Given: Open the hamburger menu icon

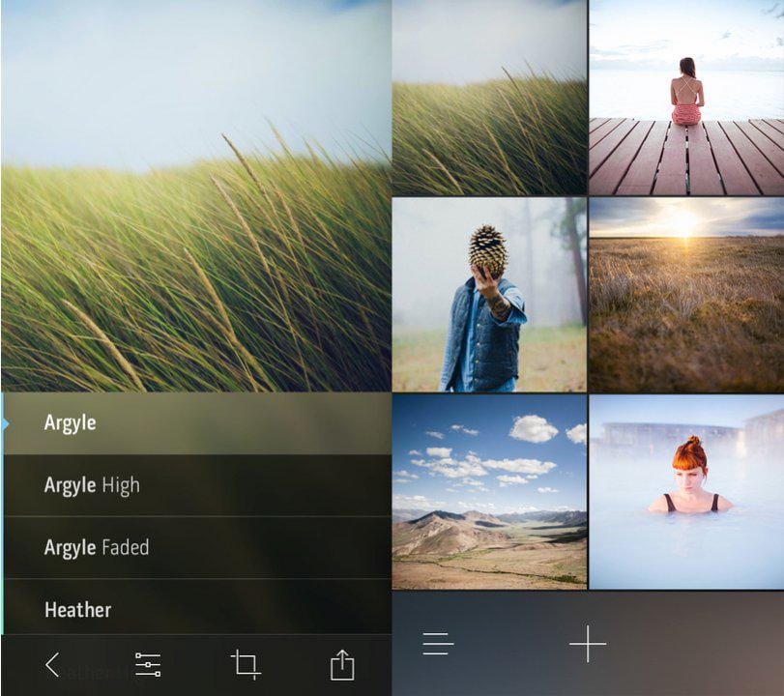Looking at the screenshot, I should pyautogui.click(x=438, y=643).
